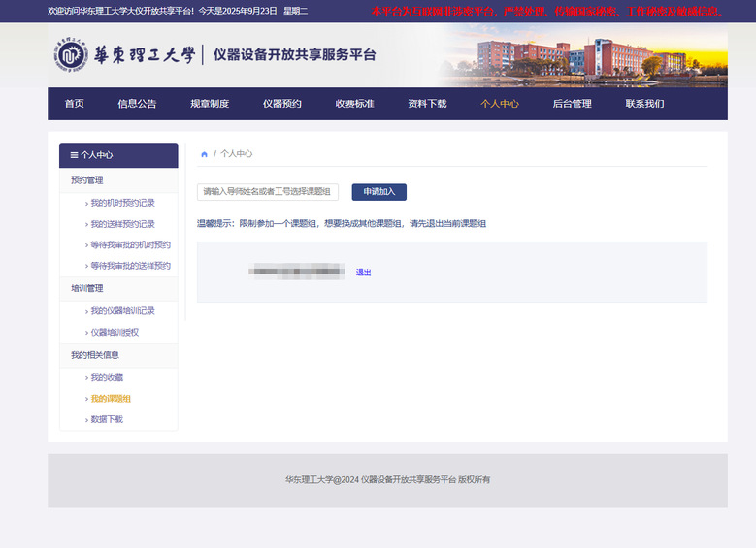Screen dimensions: 756x548
Task: Open 我的仪器培训记录 in sidebar
Action: pyautogui.click(x=122, y=311)
